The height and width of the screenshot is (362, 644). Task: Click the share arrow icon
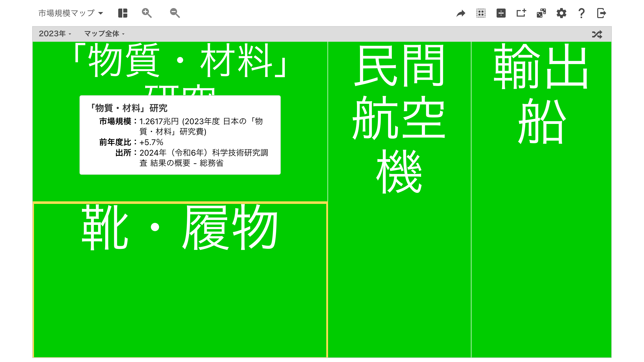click(461, 13)
